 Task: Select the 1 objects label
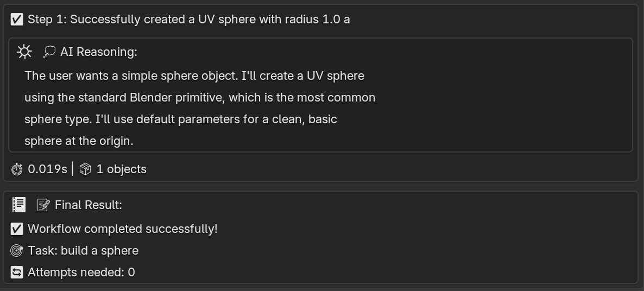(x=122, y=169)
